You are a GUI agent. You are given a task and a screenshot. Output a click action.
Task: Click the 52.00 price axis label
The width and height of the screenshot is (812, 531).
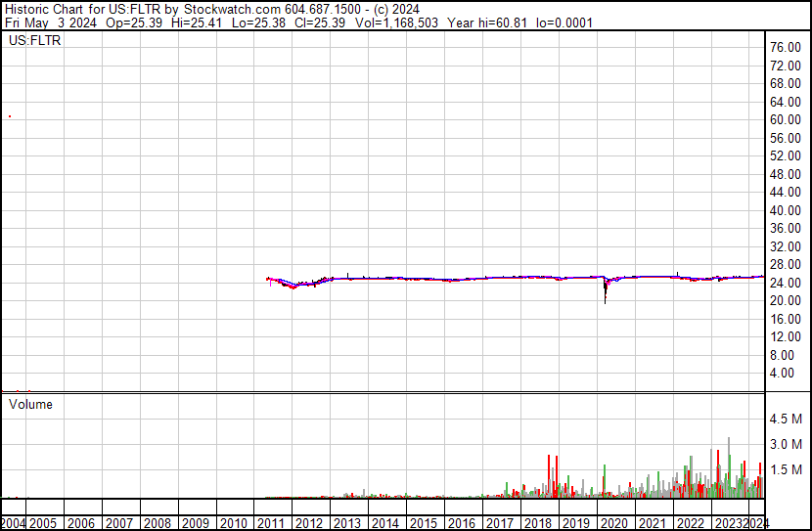pos(786,156)
